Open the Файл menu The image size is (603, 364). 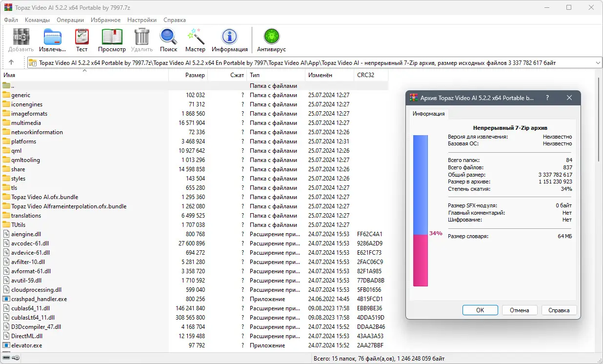pos(11,20)
